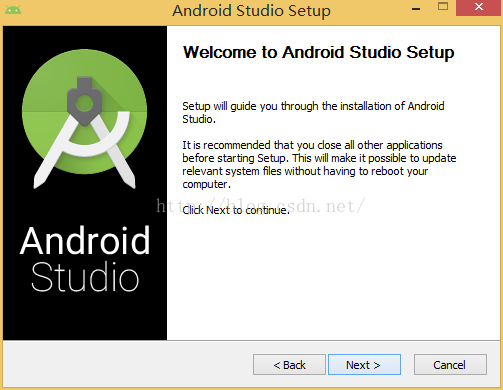Image resolution: width=503 pixels, height=390 pixels.
Task: Cancel the Android Studio setup
Action: click(x=450, y=365)
